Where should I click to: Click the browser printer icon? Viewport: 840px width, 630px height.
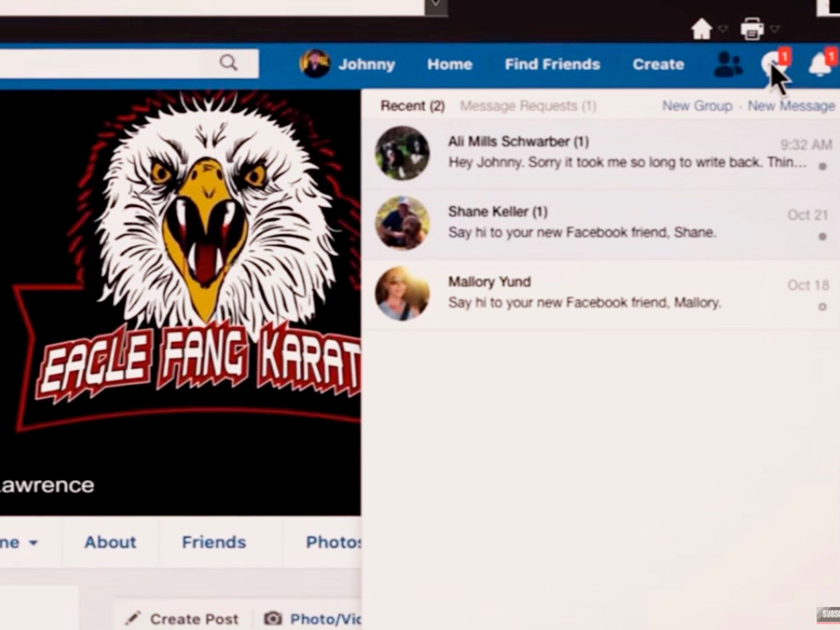click(x=752, y=29)
